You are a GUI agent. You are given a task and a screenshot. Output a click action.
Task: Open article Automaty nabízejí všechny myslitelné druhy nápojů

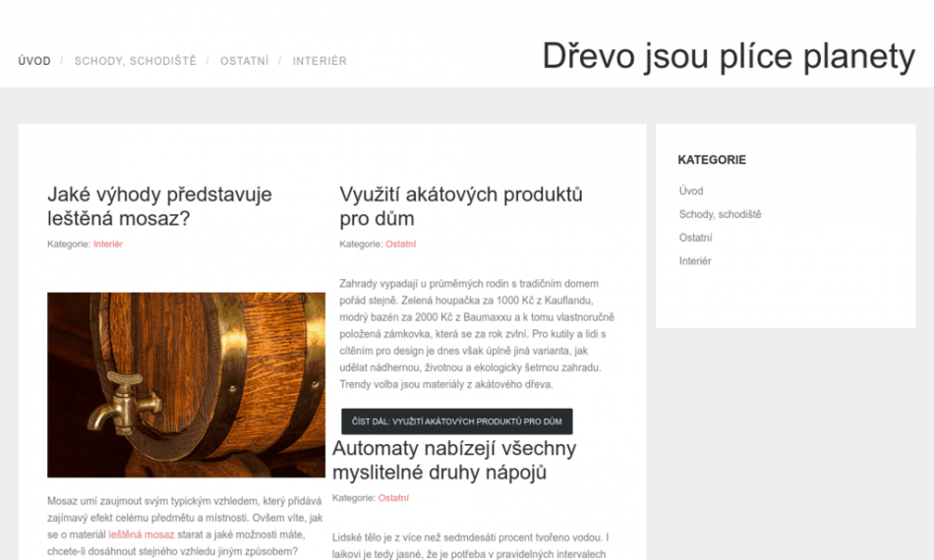(x=453, y=461)
